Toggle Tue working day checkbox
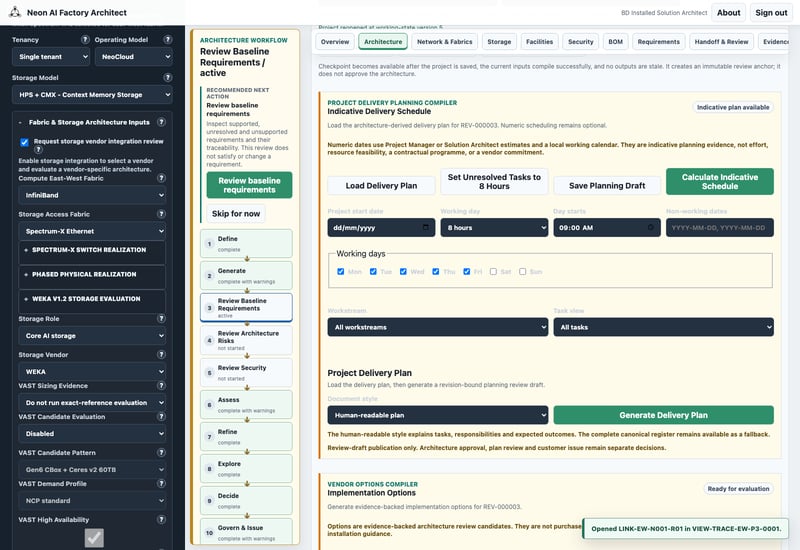 click(373, 271)
